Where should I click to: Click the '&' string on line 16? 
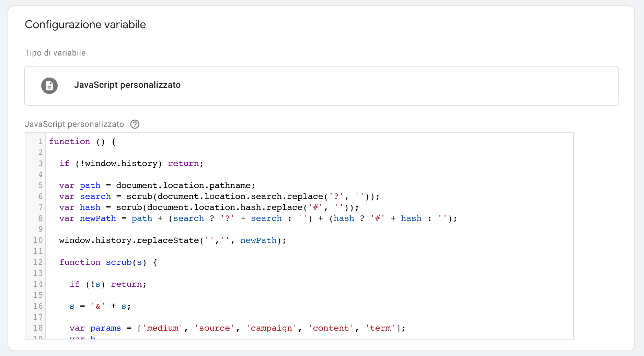(98, 306)
